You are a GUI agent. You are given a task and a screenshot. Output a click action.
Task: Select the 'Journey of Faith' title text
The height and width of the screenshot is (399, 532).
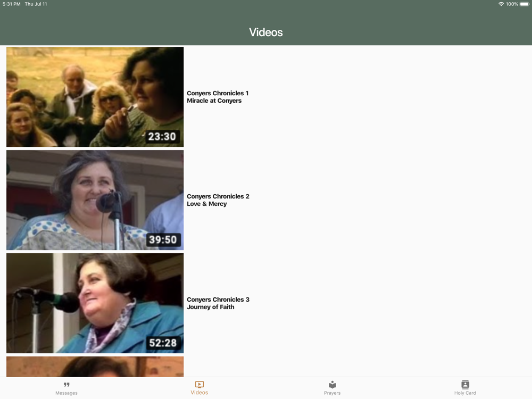pyautogui.click(x=210, y=307)
